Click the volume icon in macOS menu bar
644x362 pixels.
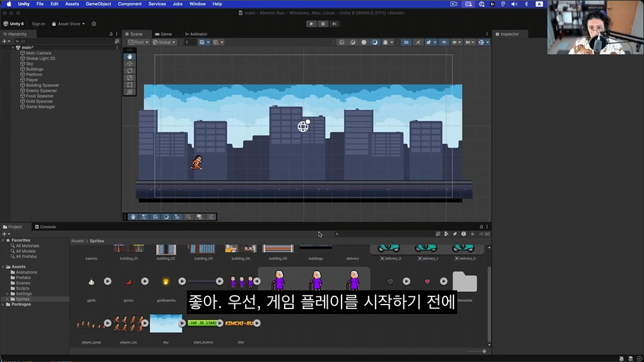(x=514, y=4)
